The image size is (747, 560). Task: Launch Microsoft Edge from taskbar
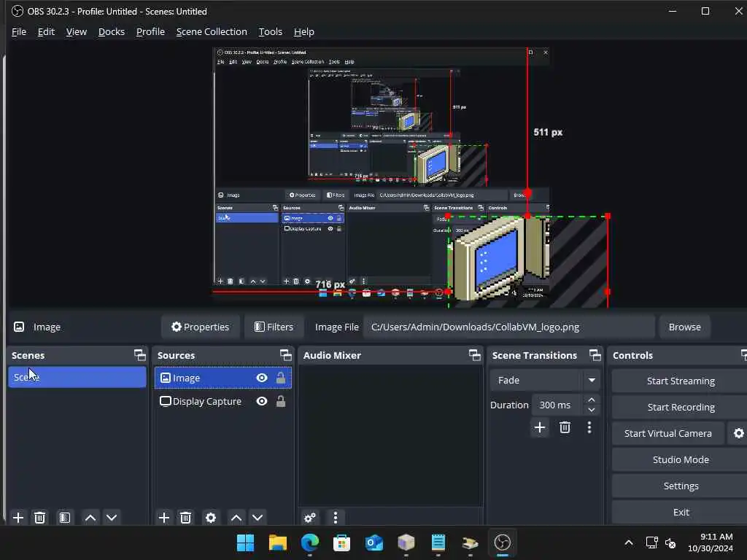309,542
